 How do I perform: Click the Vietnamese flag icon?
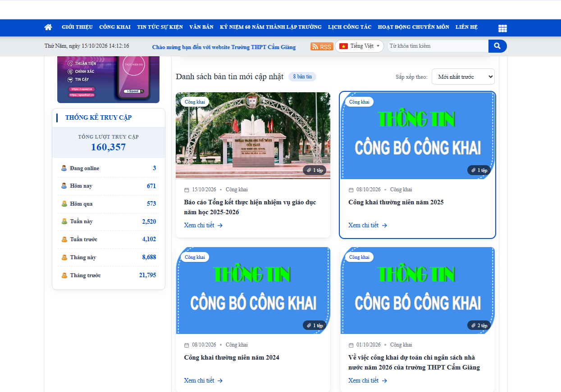[344, 46]
